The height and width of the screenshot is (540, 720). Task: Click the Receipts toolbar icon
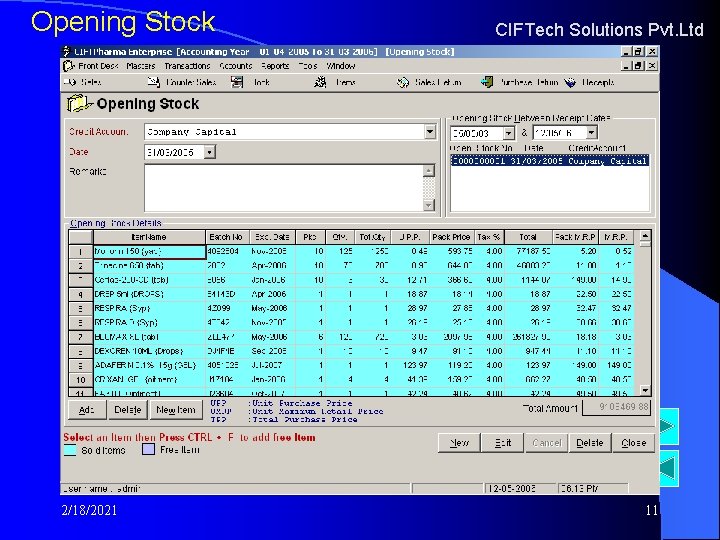pos(570,83)
